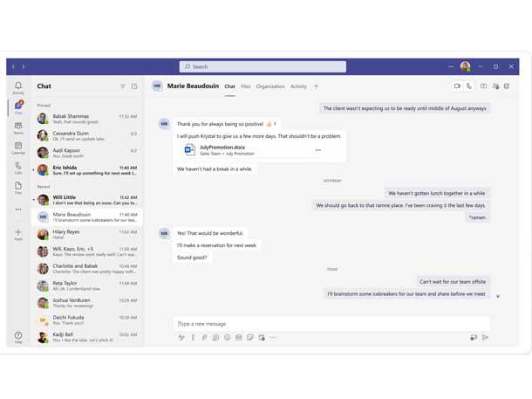
Task: Go to Calls in the left rail
Action: [18, 168]
